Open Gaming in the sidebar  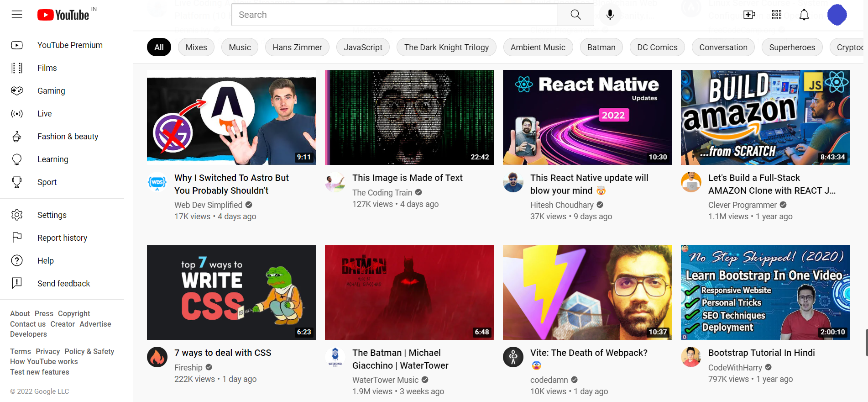pyautogui.click(x=51, y=91)
